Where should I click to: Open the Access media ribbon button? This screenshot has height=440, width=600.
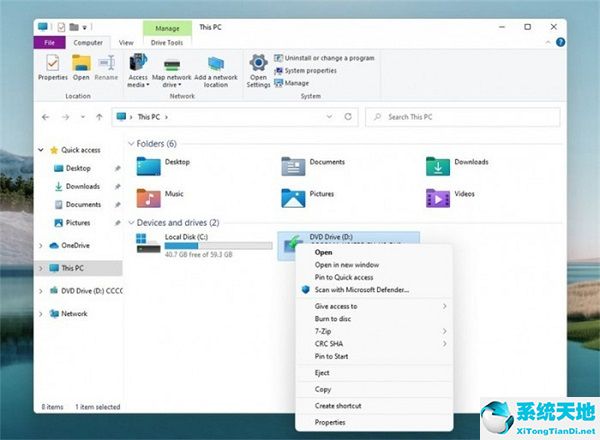pos(138,71)
